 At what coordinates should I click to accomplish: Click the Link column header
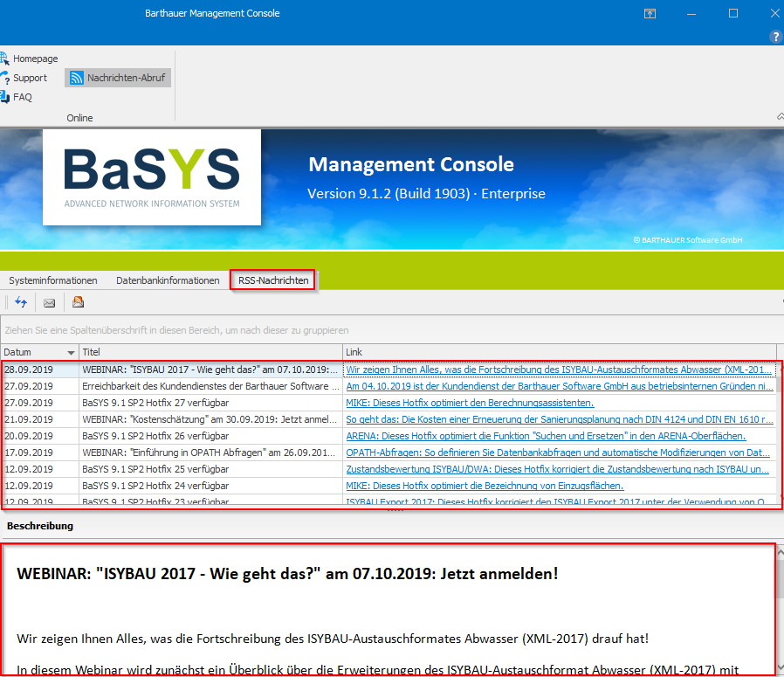[354, 352]
